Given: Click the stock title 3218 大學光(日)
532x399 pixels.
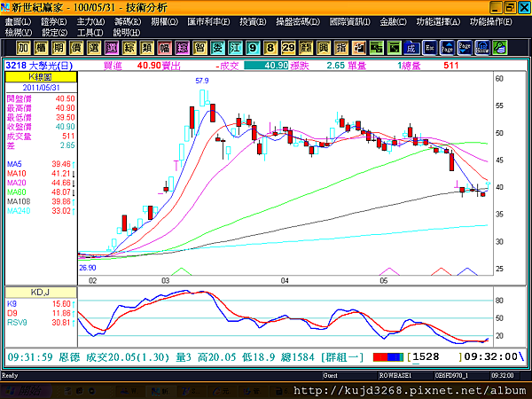Looking at the screenshot, I should click(39, 66).
